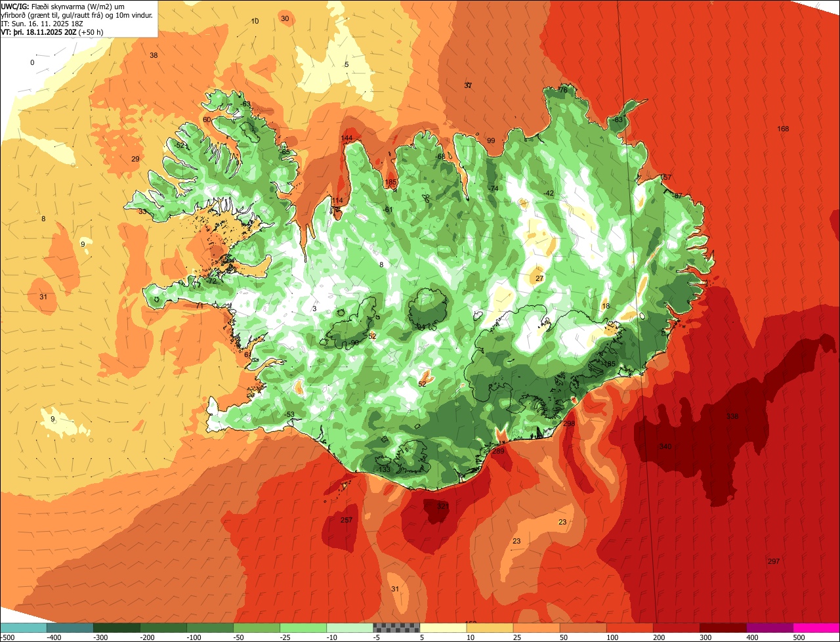Click the 100 to 200 red-orange legend swatch

click(x=629, y=628)
